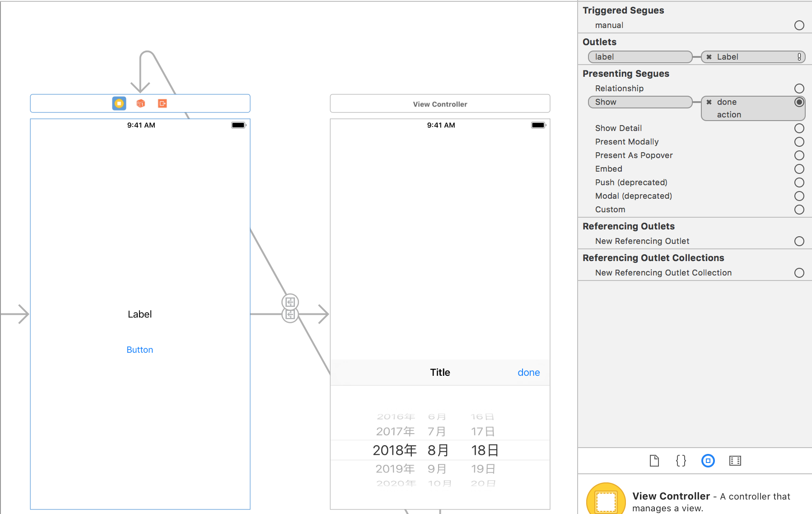This screenshot has width=812, height=514.
Task: Click the Exit segue icon in the scene dock
Action: 162,103
